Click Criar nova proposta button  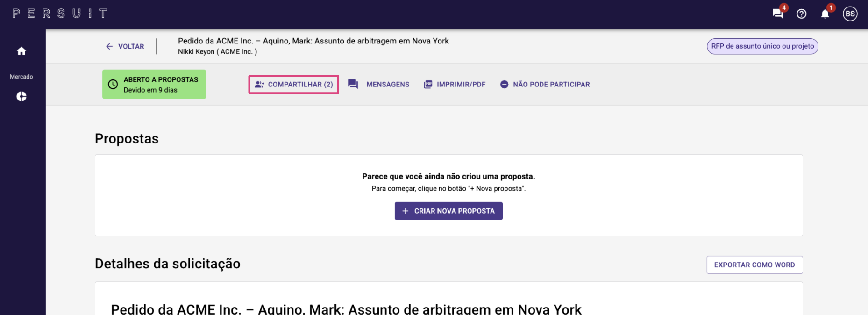(448, 211)
